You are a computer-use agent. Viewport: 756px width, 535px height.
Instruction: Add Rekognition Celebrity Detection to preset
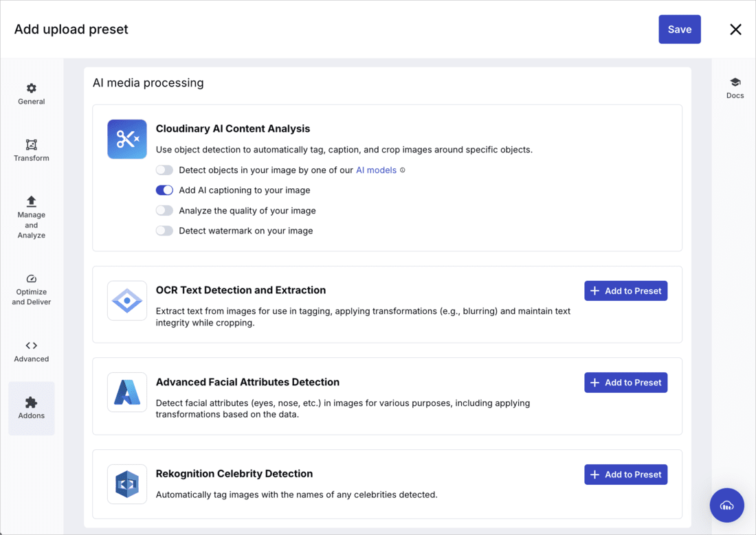click(x=626, y=475)
